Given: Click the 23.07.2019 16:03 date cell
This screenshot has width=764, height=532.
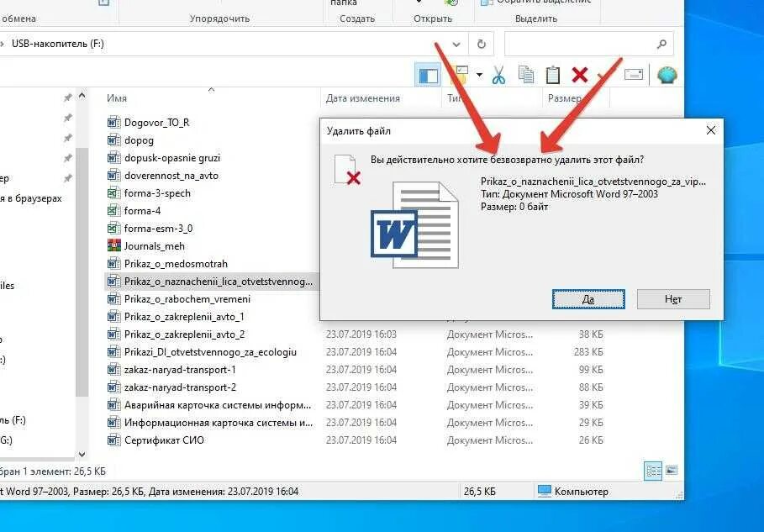Looking at the screenshot, I should coord(361,334).
